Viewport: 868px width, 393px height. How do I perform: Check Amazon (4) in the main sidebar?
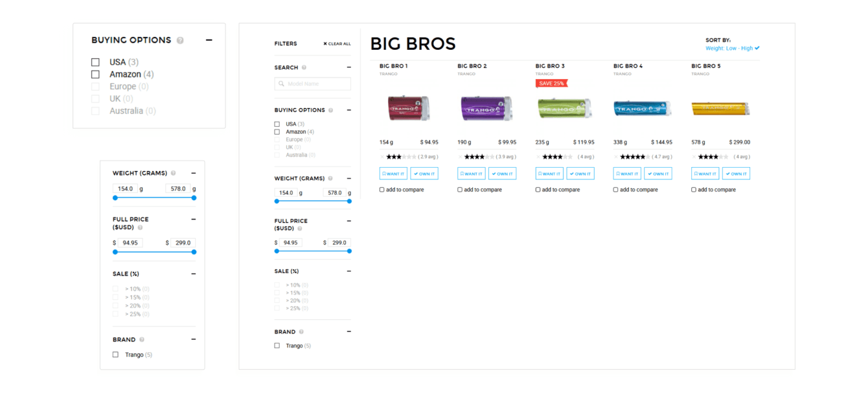pos(277,132)
